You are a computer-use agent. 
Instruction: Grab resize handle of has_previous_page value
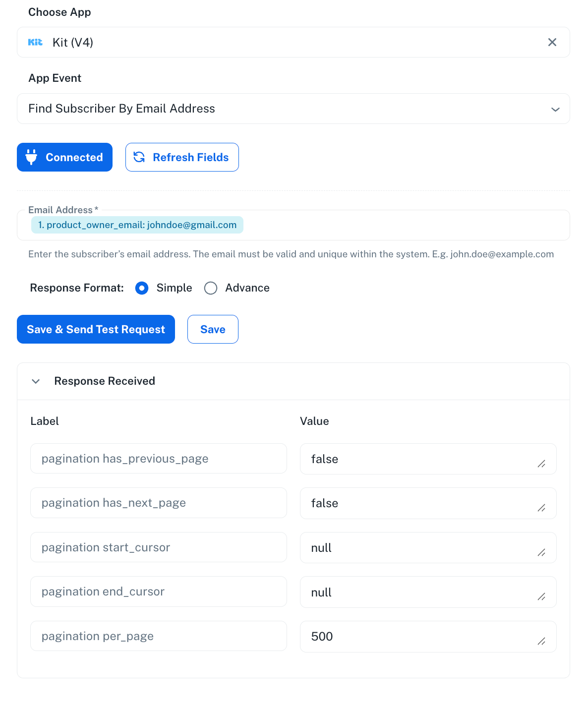(x=541, y=464)
